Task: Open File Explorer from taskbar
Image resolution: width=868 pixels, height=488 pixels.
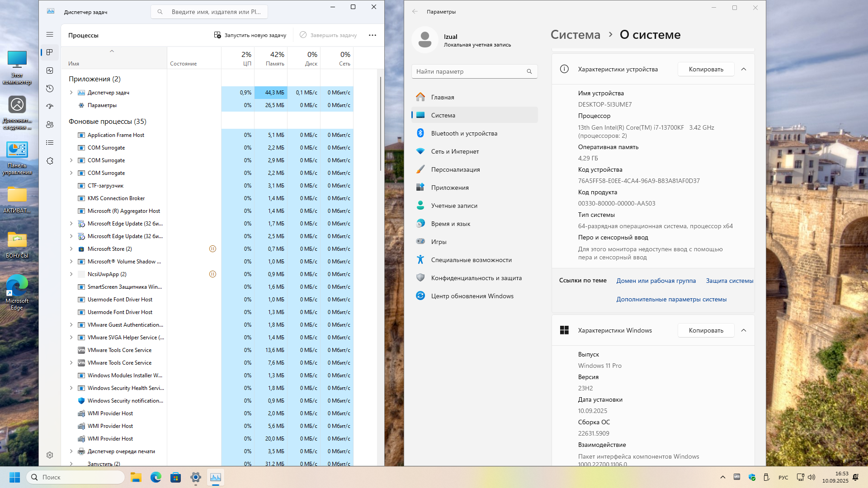Action: pos(136,477)
